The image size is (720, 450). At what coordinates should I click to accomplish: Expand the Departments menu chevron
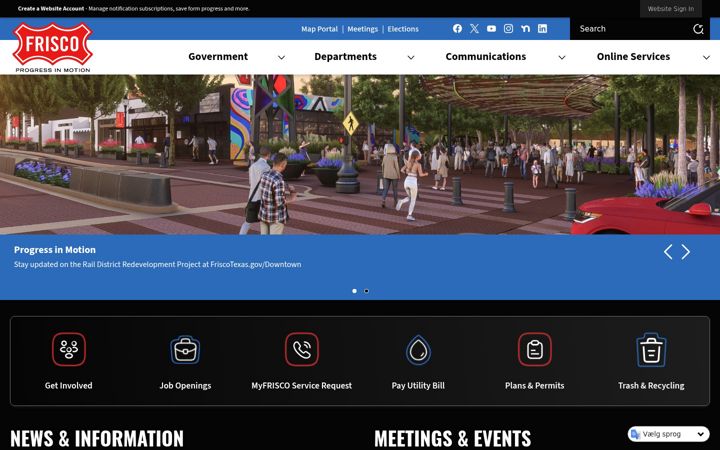411,57
